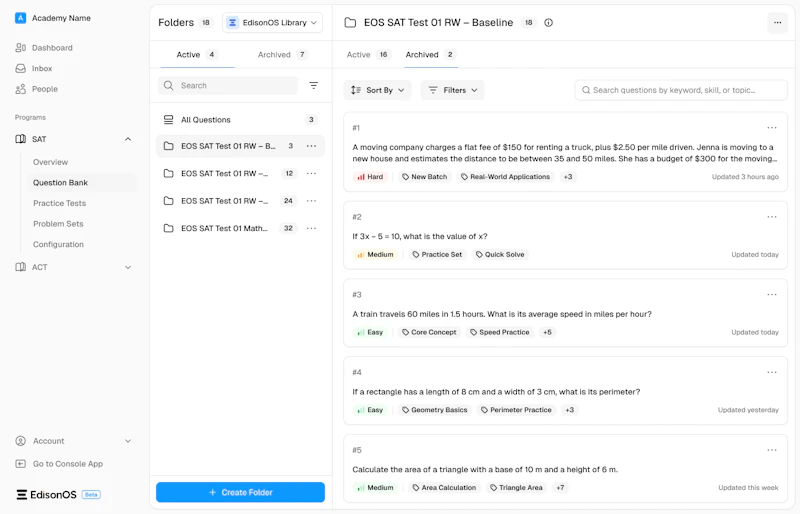The height and width of the screenshot is (514, 800).
Task: Click the Speed Practice tag
Action: 499,332
